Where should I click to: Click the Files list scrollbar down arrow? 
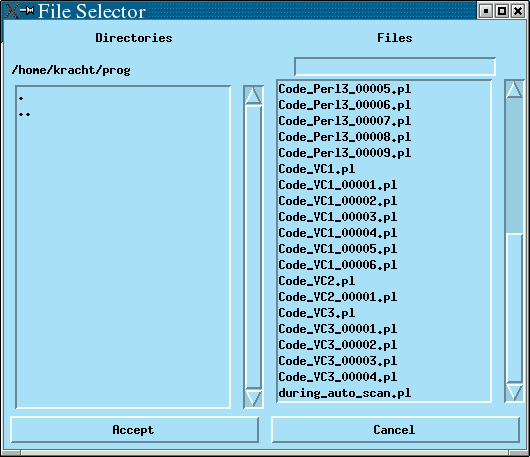point(514,393)
